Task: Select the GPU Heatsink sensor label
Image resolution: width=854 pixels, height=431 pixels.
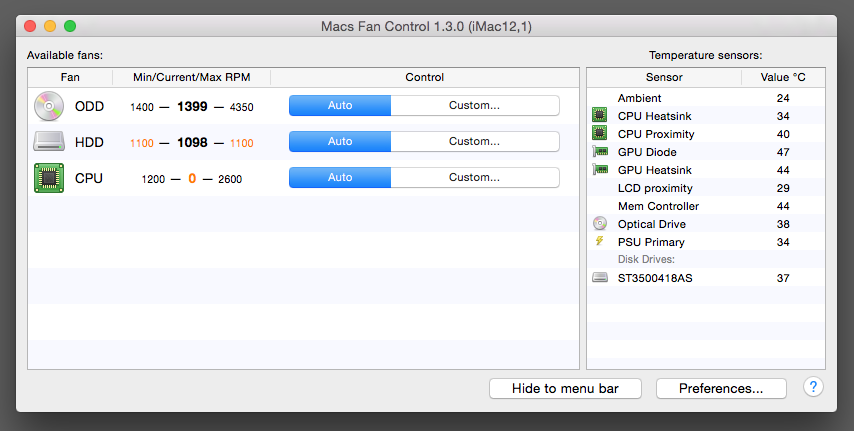Action: 655,170
